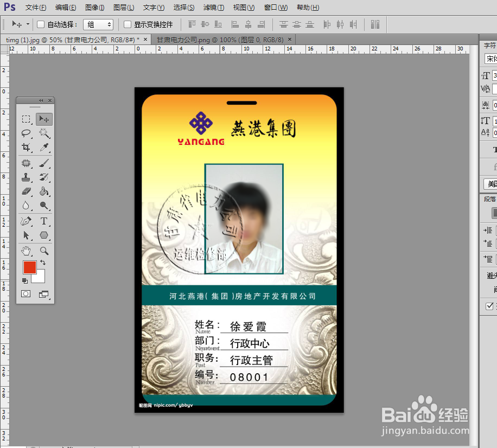Open 图层(L) menu

[x=124, y=7]
